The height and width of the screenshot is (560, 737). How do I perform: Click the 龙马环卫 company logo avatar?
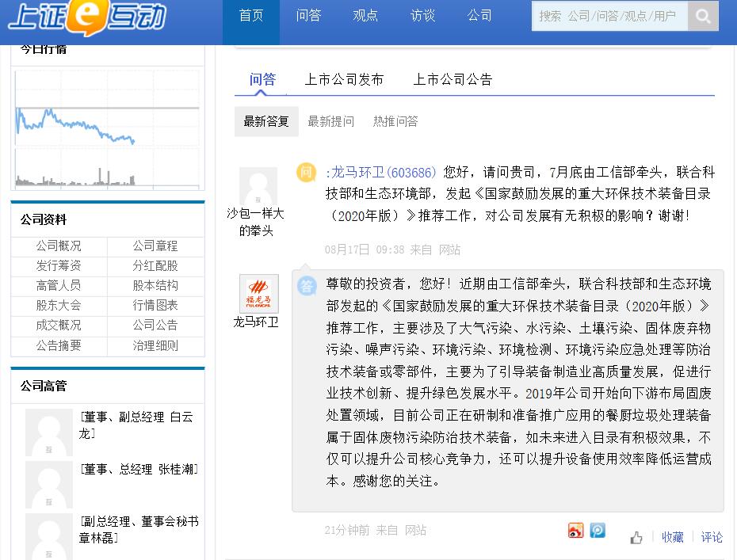point(258,294)
